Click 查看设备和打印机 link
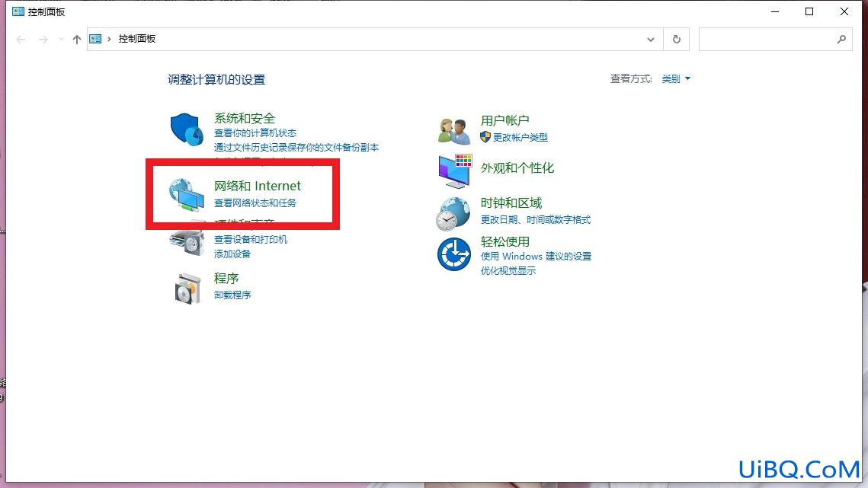Image resolution: width=868 pixels, height=488 pixels. point(251,240)
